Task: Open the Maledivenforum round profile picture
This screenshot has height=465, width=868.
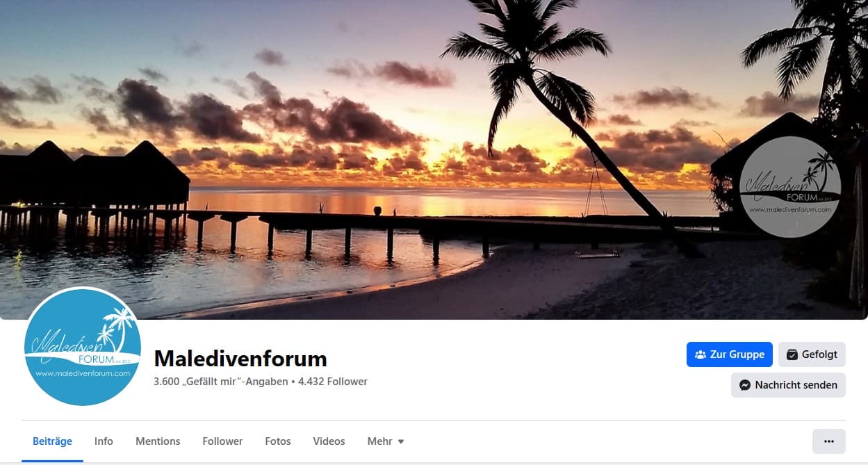Action: [83, 346]
